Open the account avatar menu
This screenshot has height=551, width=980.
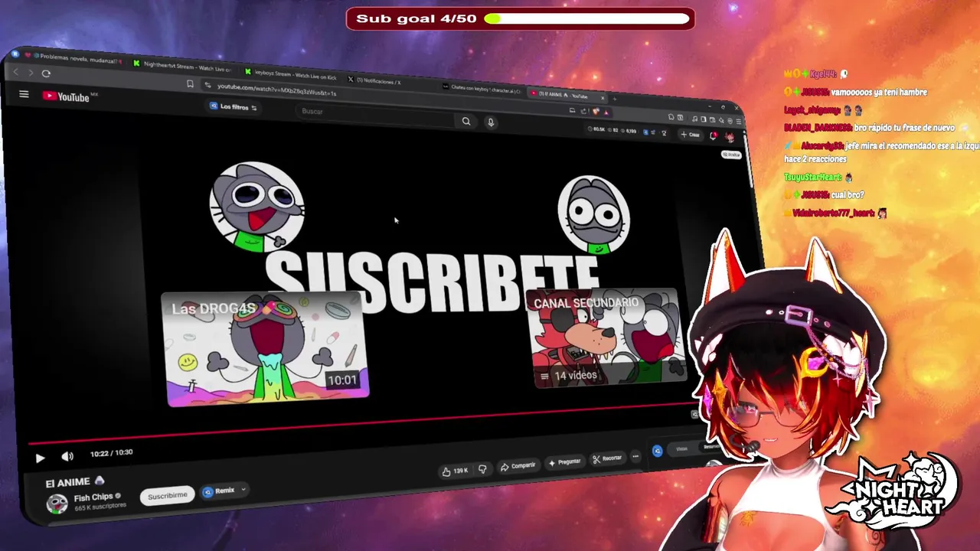(730, 137)
